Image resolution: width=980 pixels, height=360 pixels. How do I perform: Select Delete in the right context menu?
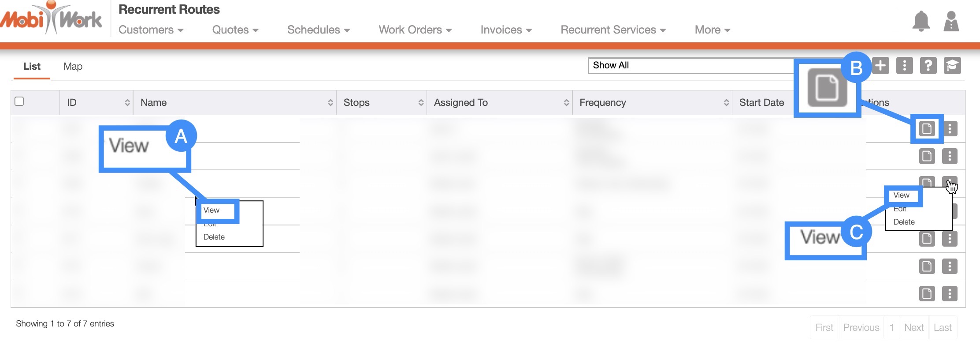coord(904,222)
